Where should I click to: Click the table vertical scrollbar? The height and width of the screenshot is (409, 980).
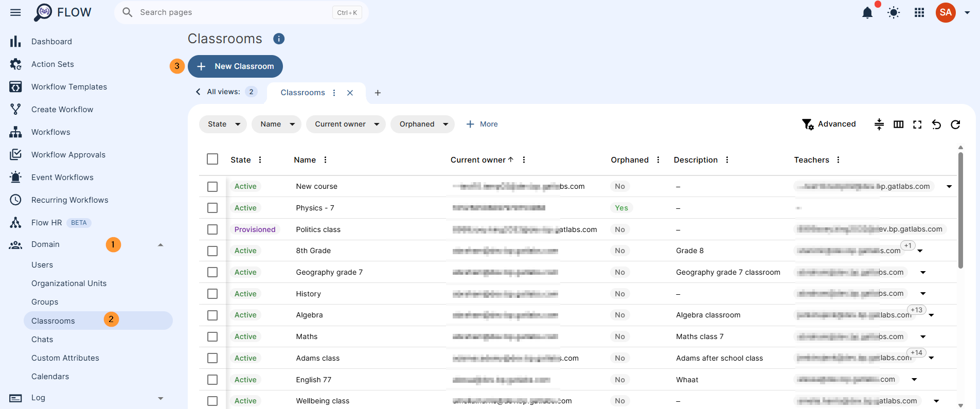pyautogui.click(x=960, y=210)
